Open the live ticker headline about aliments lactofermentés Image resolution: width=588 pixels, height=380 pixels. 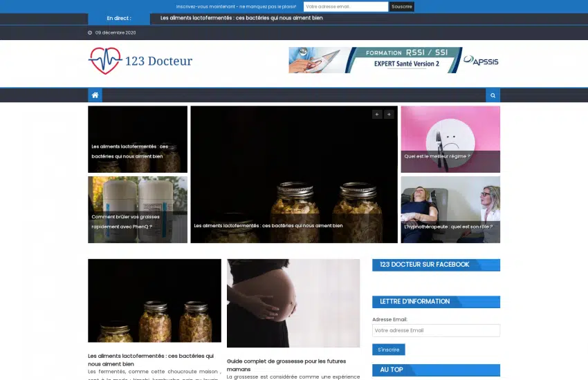(241, 18)
